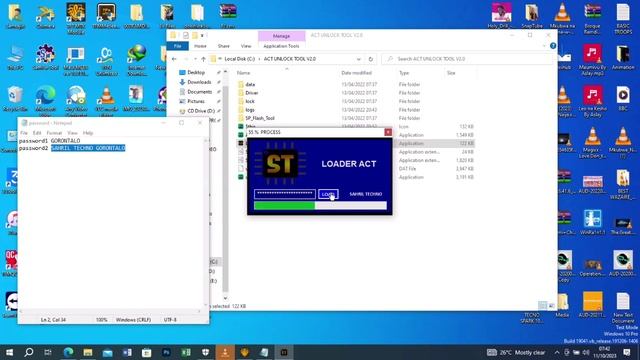The image size is (640, 360).
Task: Close the 35 % PROCESS dialog
Action: tap(388, 132)
